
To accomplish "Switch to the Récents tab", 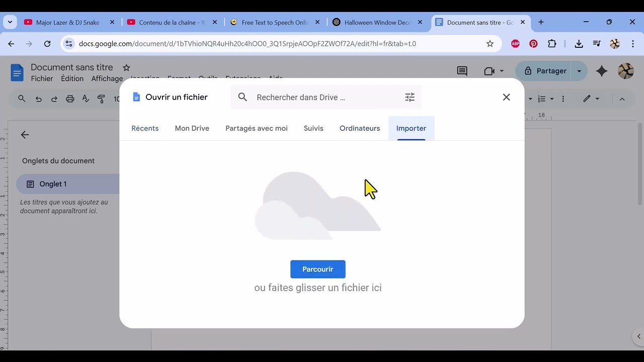I will 145,128.
